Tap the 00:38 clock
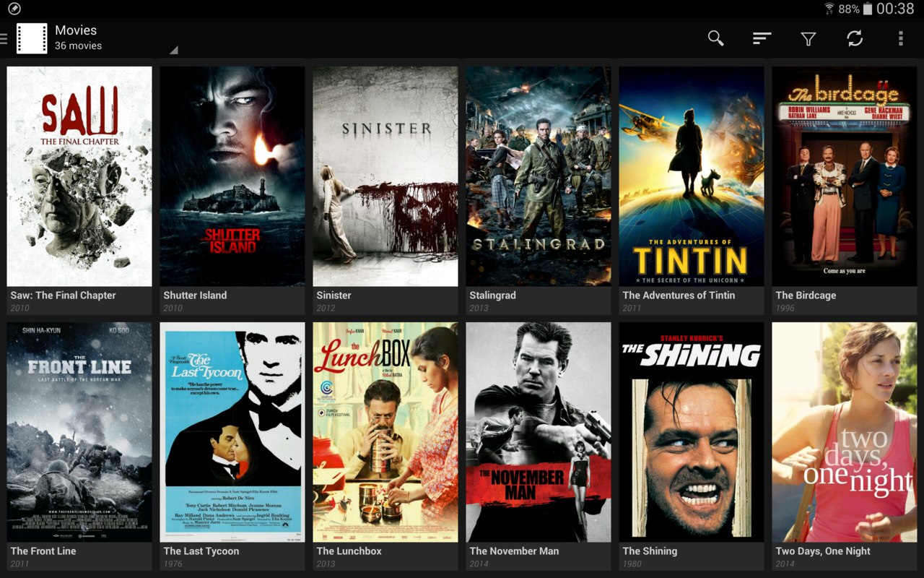Image resolution: width=924 pixels, height=578 pixels. point(895,9)
